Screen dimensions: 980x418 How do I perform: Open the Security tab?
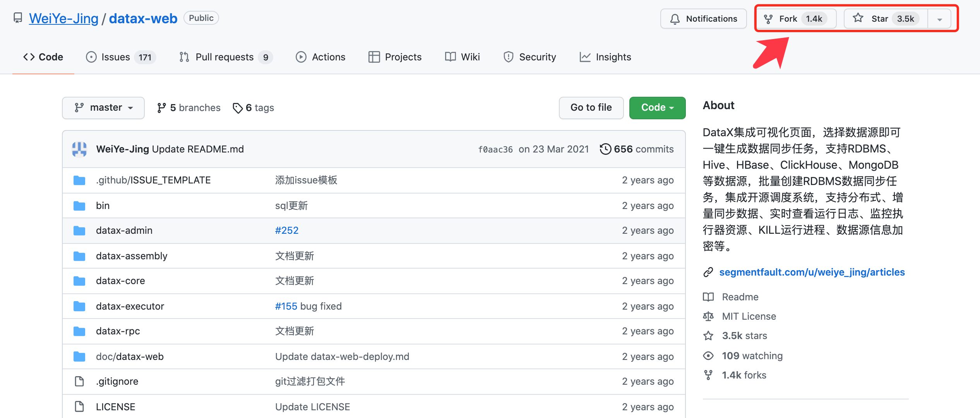click(529, 57)
